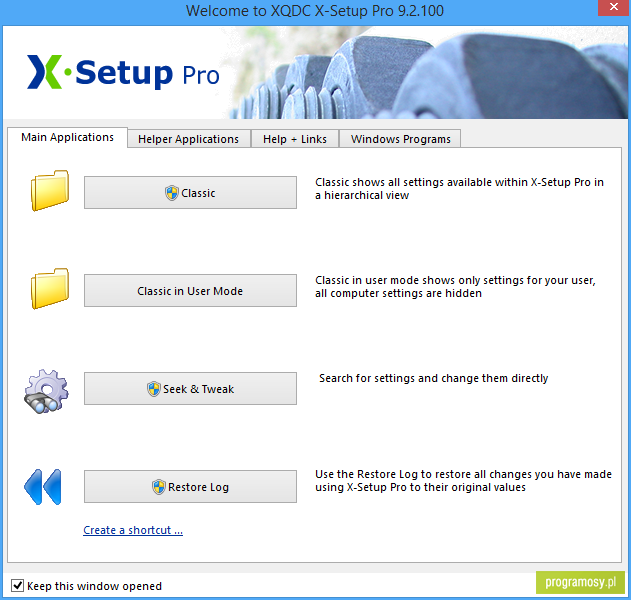This screenshot has height=600, width=631.
Task: Click the 'Use the Restore Log' description text
Action: pos(463,480)
